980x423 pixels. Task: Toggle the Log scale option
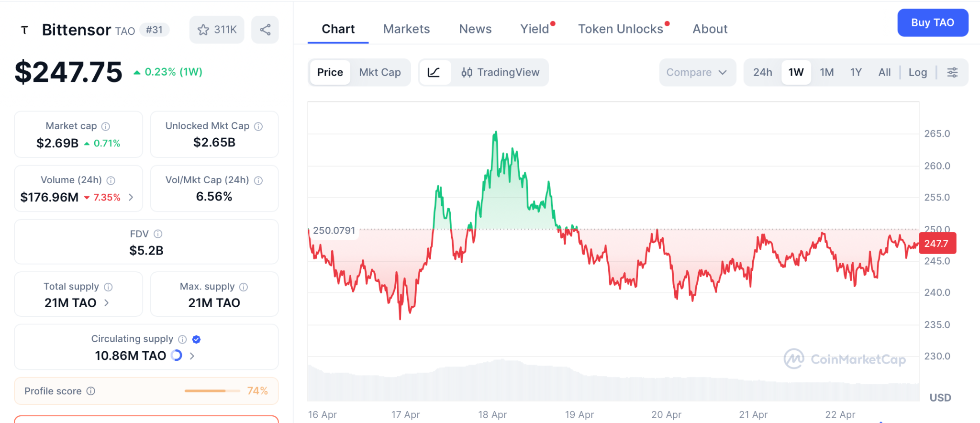click(917, 72)
